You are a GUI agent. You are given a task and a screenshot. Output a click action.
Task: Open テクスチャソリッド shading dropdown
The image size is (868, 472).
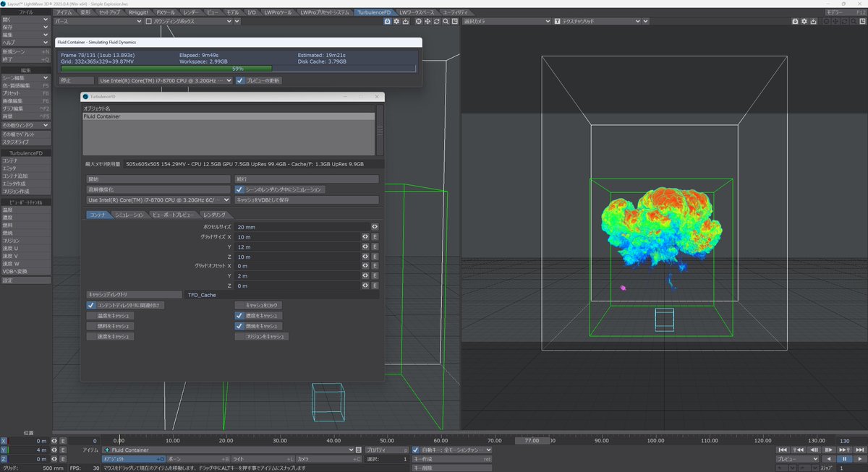pyautogui.click(x=597, y=22)
